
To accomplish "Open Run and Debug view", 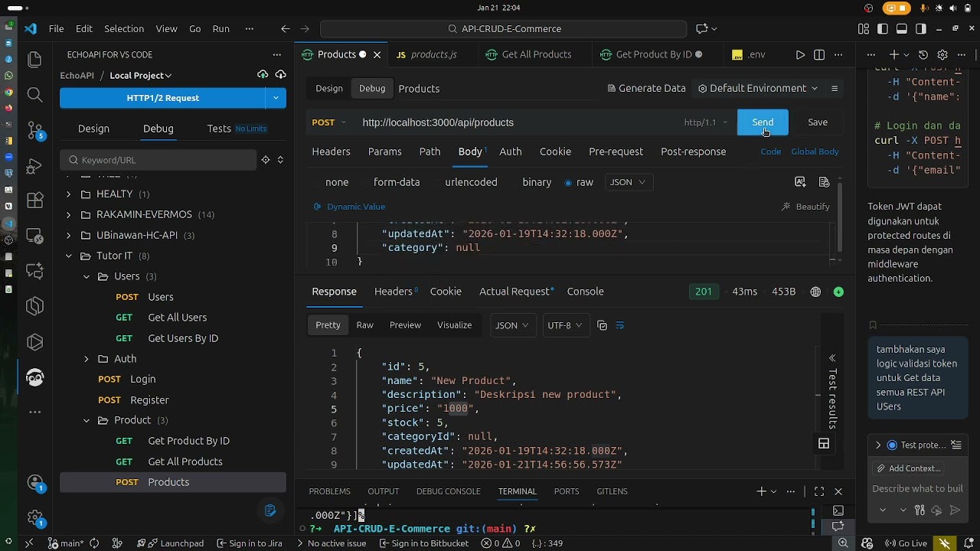I will (34, 166).
